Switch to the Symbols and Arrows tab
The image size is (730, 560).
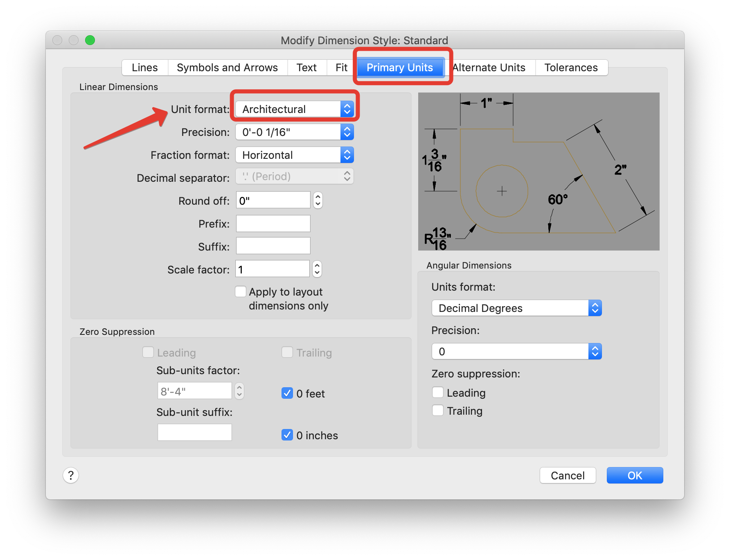(x=228, y=68)
